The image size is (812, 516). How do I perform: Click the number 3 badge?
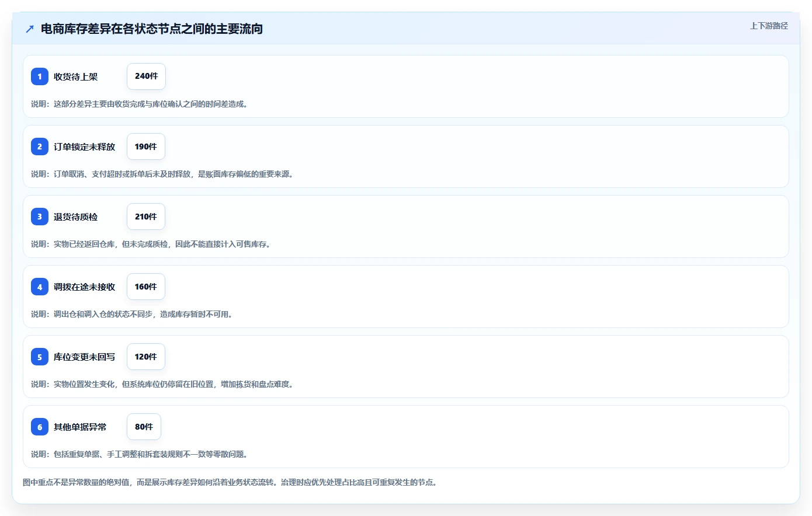(x=40, y=217)
